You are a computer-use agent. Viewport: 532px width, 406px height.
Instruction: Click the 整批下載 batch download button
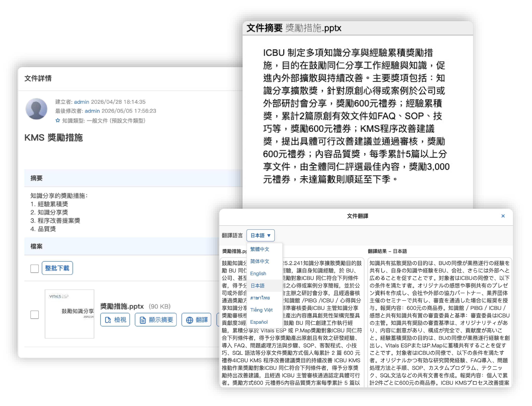click(57, 268)
